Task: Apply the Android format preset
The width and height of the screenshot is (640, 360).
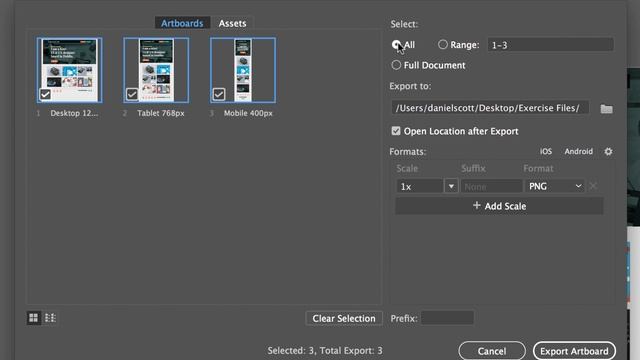Action: pos(578,151)
